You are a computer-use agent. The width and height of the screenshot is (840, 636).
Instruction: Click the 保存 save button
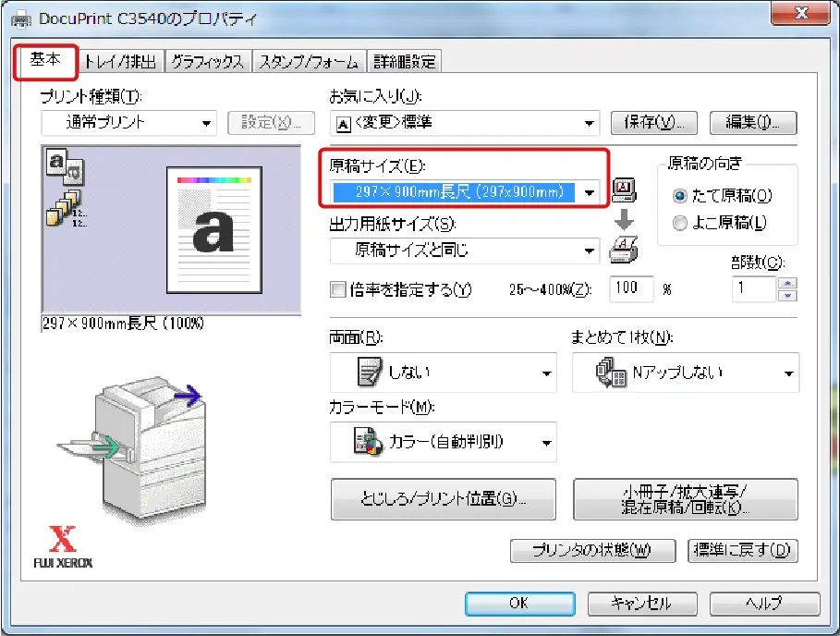[654, 123]
